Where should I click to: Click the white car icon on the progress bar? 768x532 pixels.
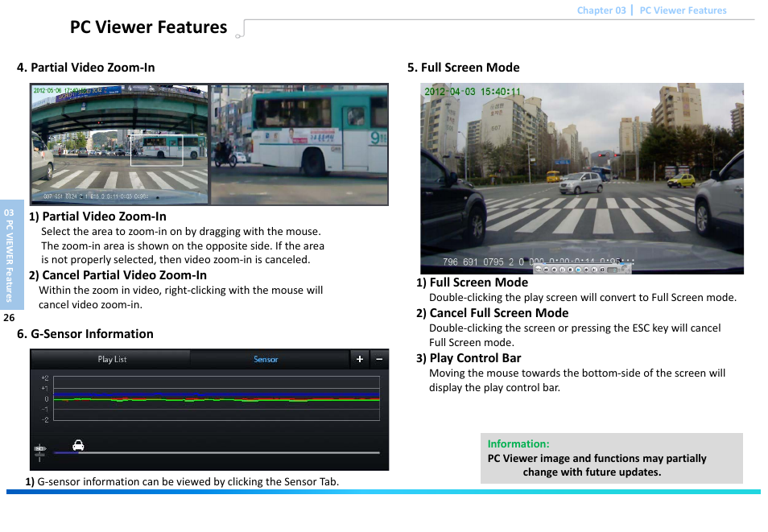coord(78,445)
